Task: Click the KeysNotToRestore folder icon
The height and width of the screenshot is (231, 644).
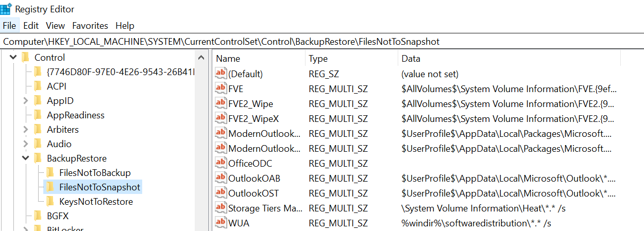Action: pos(50,201)
